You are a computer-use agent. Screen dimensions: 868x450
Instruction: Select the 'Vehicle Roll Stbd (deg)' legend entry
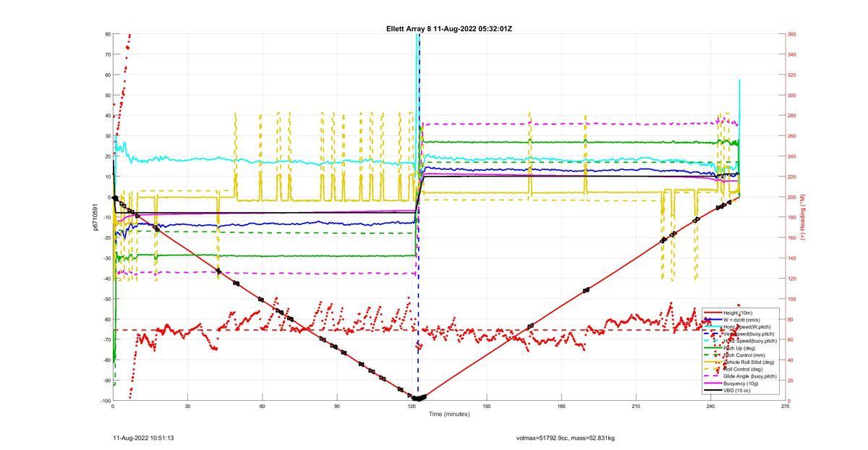coord(740,362)
